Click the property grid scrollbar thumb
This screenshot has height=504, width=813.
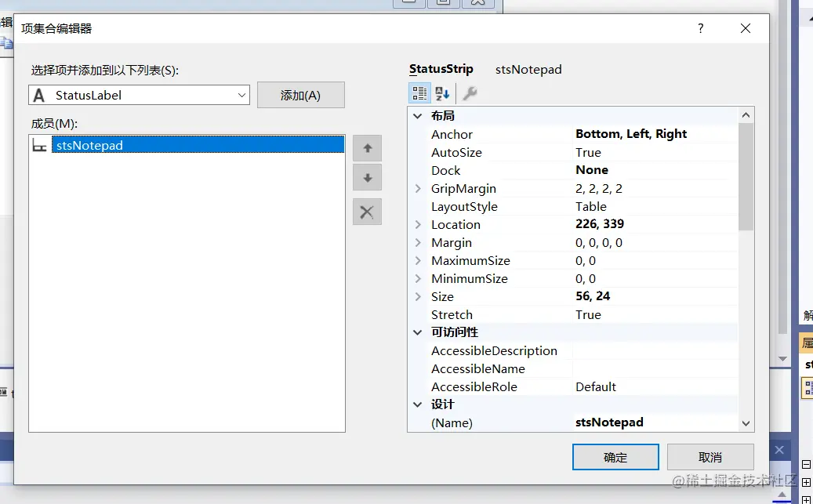pos(746,176)
